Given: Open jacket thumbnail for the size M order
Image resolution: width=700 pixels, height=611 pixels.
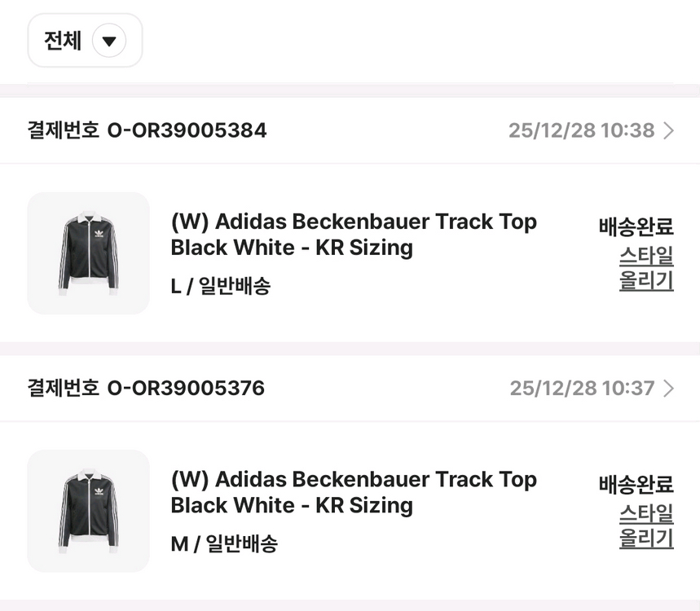Looking at the screenshot, I should 89,511.
